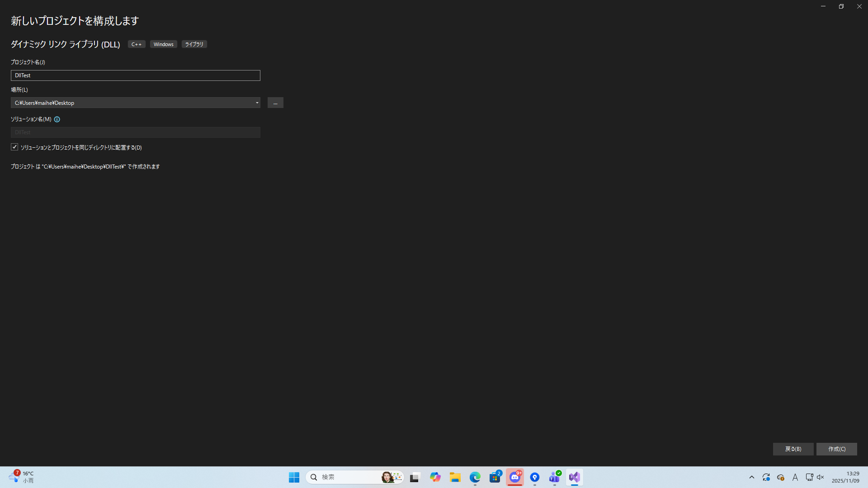
Task: Go back with 戻る(B) button
Action: [793, 449]
